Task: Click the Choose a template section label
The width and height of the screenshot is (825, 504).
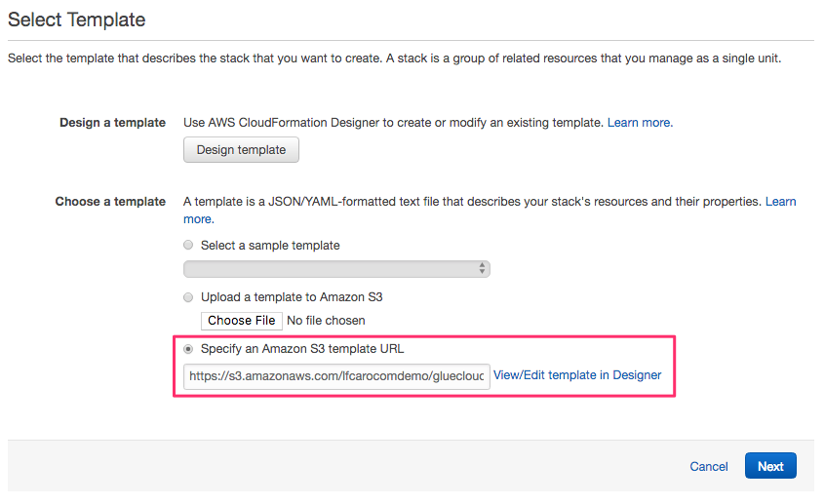Action: (110, 202)
